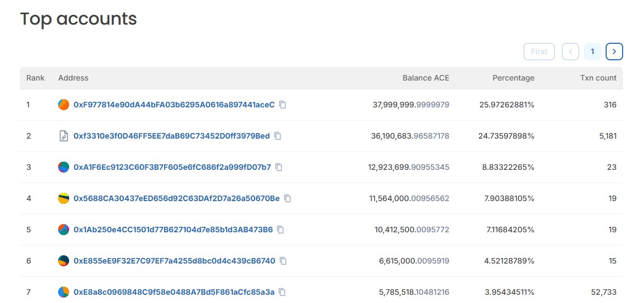Open address 0x1Ab250e4CC1501d77B627104d7e85b1d3AB473B6
Viewport: 644px width, 303px height.
pos(173,230)
